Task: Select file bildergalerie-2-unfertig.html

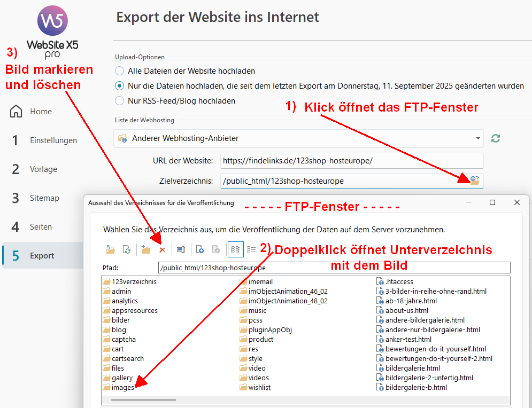Action: click(x=425, y=378)
